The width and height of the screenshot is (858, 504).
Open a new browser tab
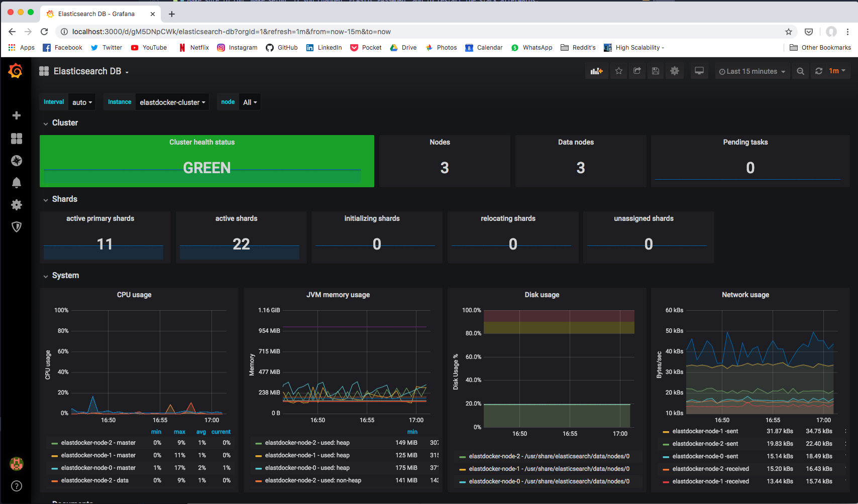[172, 14]
